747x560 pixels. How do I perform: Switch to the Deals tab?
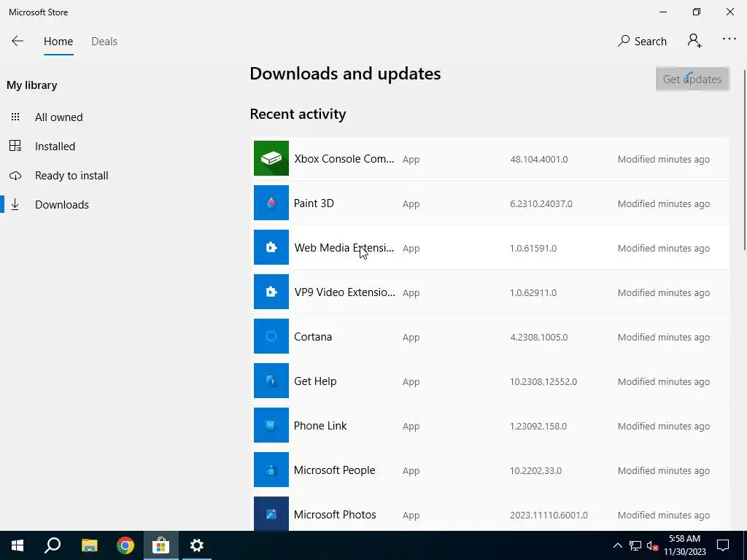point(104,42)
